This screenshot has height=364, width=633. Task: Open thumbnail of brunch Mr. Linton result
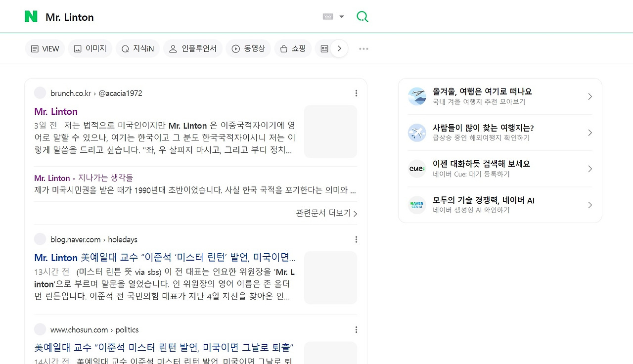pos(330,132)
